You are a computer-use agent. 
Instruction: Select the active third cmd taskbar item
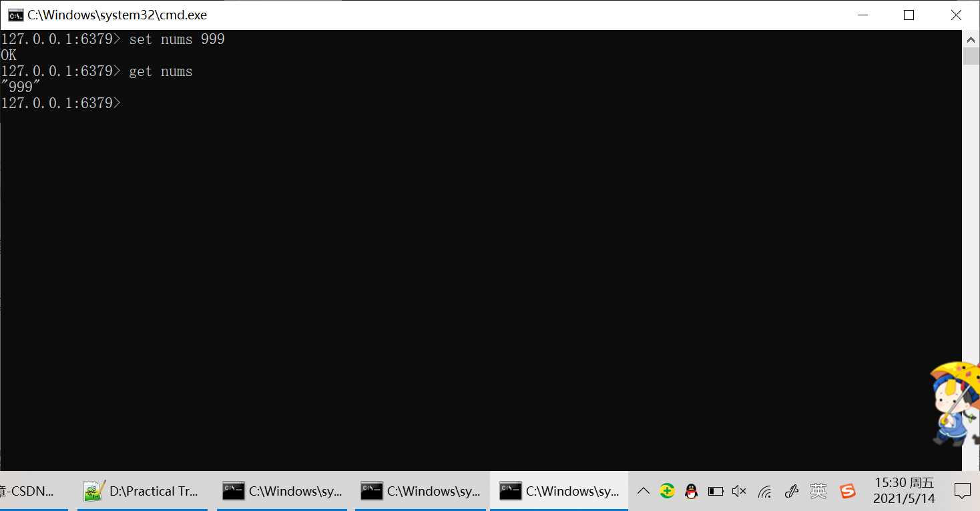(x=559, y=491)
